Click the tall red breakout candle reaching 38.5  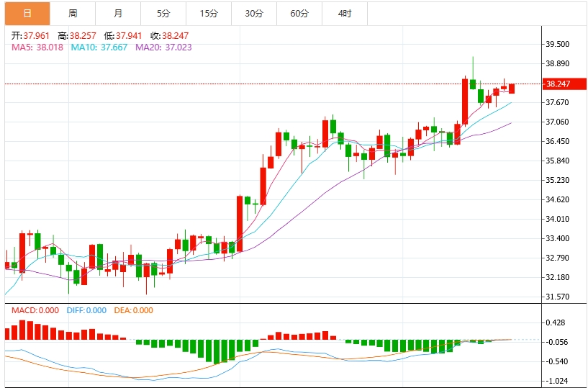point(465,101)
